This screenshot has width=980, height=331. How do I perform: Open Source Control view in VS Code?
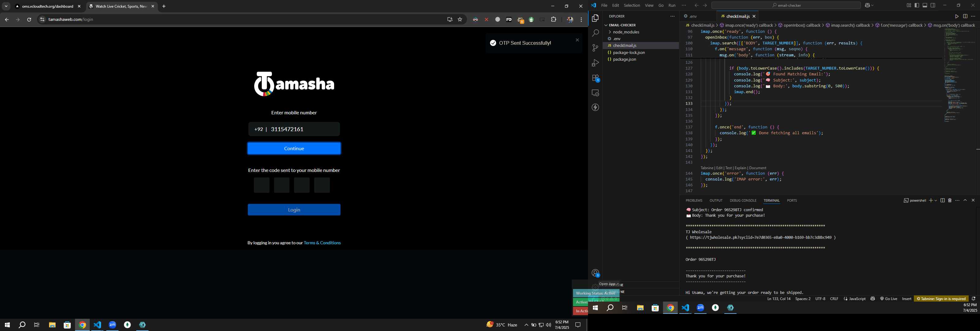595,48
